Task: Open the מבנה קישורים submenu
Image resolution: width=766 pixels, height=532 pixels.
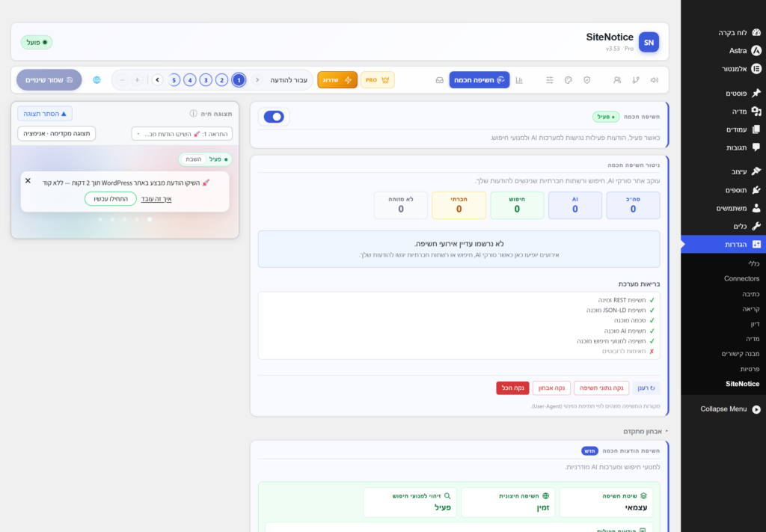Action: [741, 354]
